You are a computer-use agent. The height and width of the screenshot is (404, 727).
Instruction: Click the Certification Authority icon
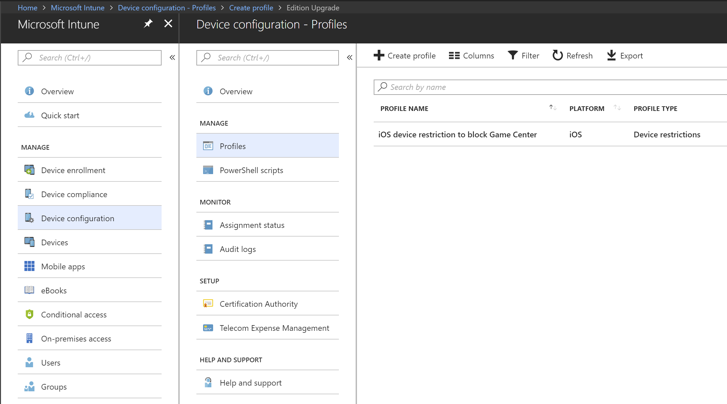click(208, 304)
